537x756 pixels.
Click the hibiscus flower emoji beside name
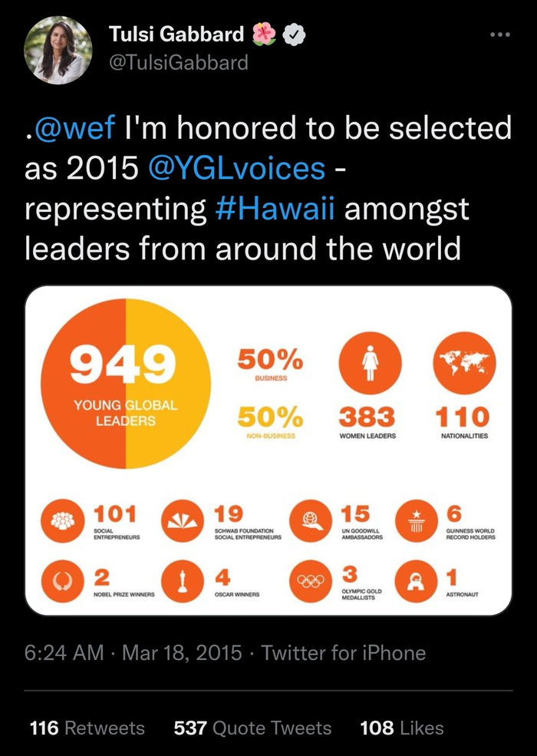(263, 35)
